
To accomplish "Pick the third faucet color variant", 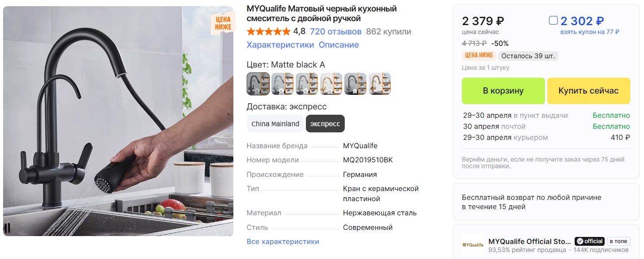I will click(307, 84).
